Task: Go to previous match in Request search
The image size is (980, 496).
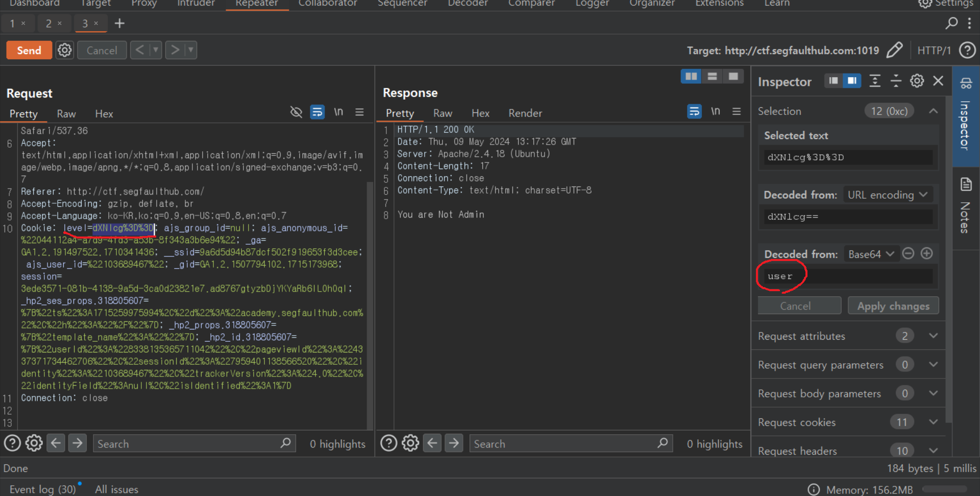Action: click(56, 443)
